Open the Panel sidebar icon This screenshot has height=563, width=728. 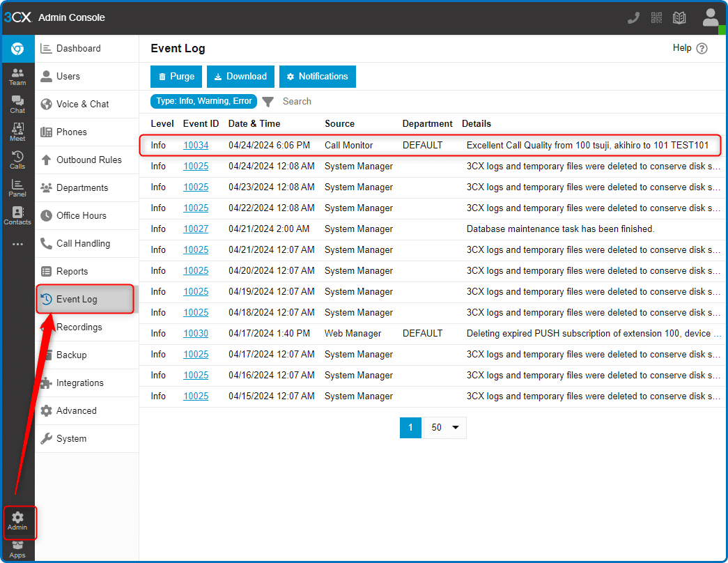(17, 188)
